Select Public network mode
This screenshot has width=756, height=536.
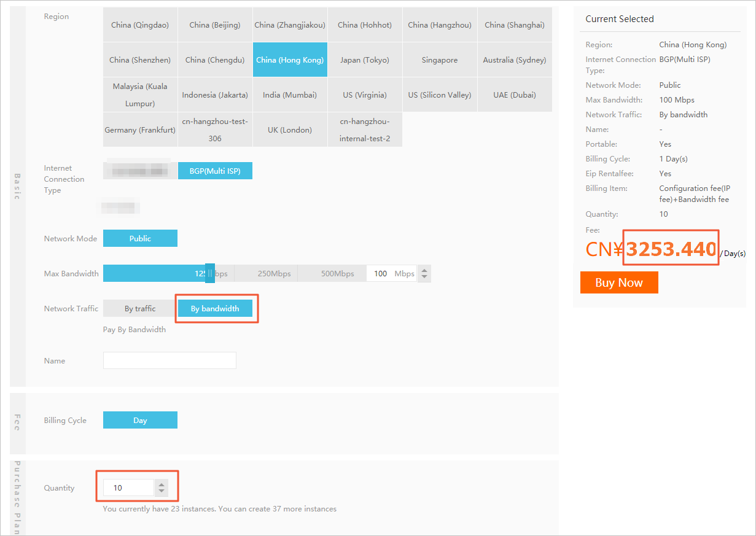[x=140, y=238]
